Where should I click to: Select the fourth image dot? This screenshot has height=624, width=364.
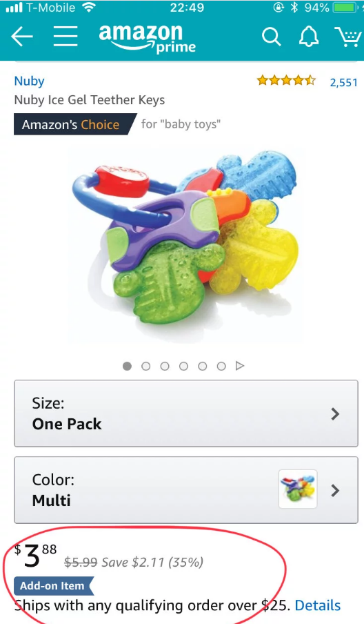[x=183, y=366]
